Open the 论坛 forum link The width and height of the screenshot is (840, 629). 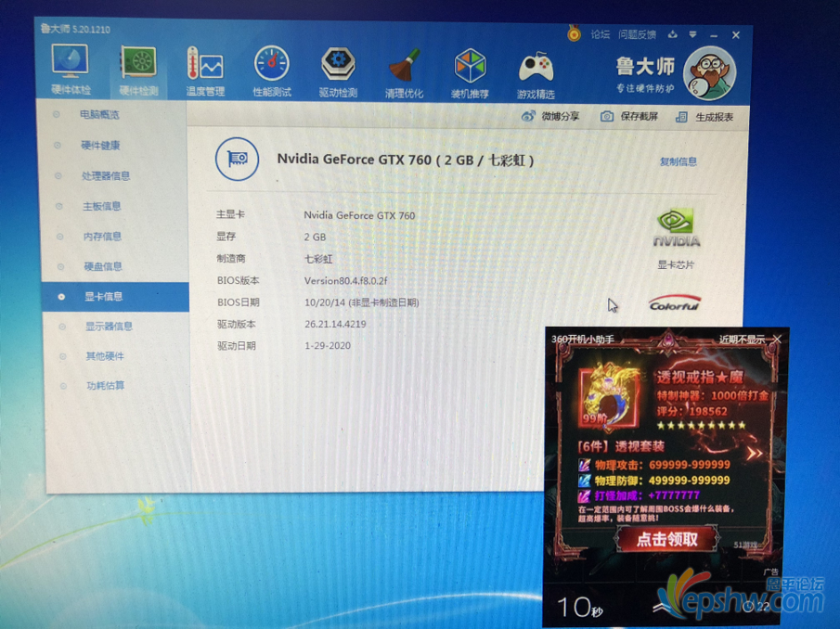[x=600, y=34]
